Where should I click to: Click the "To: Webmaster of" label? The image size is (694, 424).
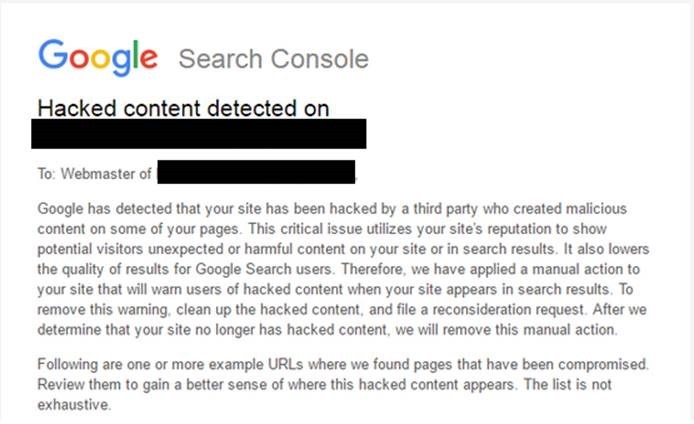(x=94, y=175)
